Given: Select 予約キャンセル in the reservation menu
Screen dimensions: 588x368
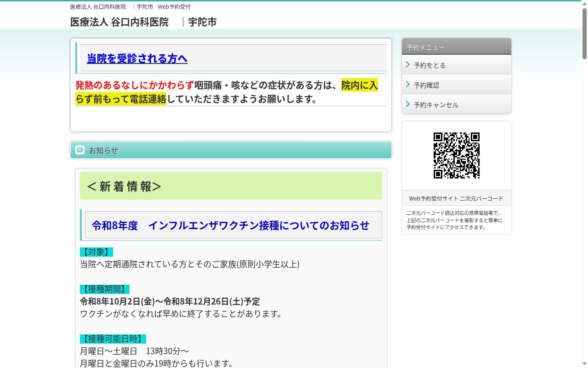Looking at the screenshot, I should click(457, 104).
